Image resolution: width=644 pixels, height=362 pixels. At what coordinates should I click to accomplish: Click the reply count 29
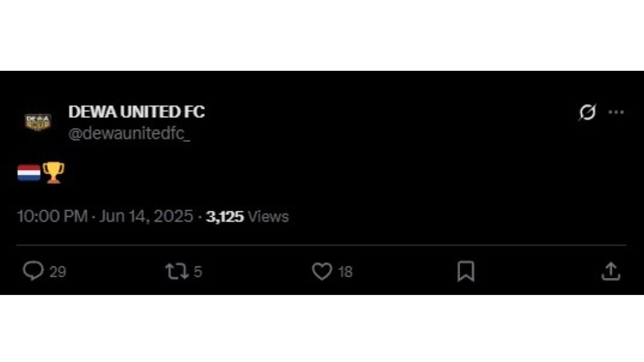pos(58,272)
